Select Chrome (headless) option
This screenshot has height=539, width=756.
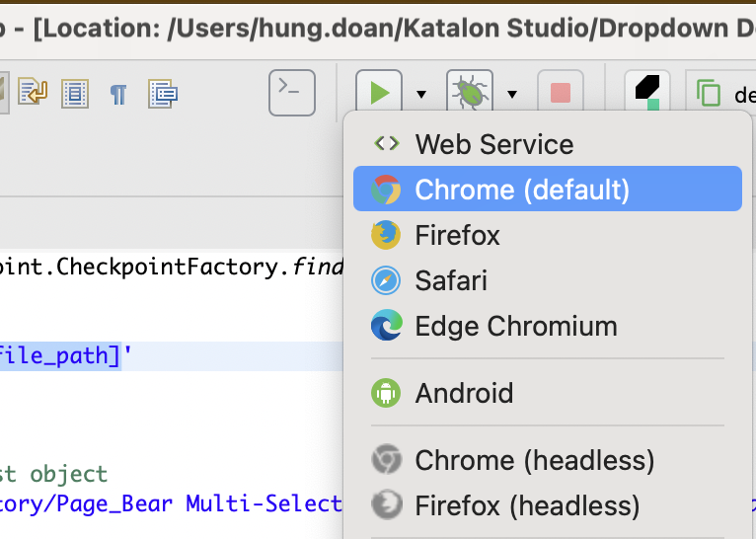534,460
